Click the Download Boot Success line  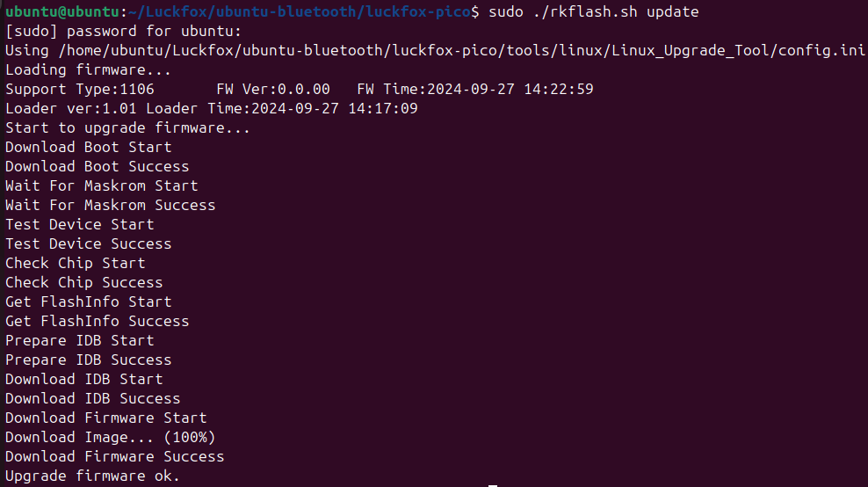point(97,166)
